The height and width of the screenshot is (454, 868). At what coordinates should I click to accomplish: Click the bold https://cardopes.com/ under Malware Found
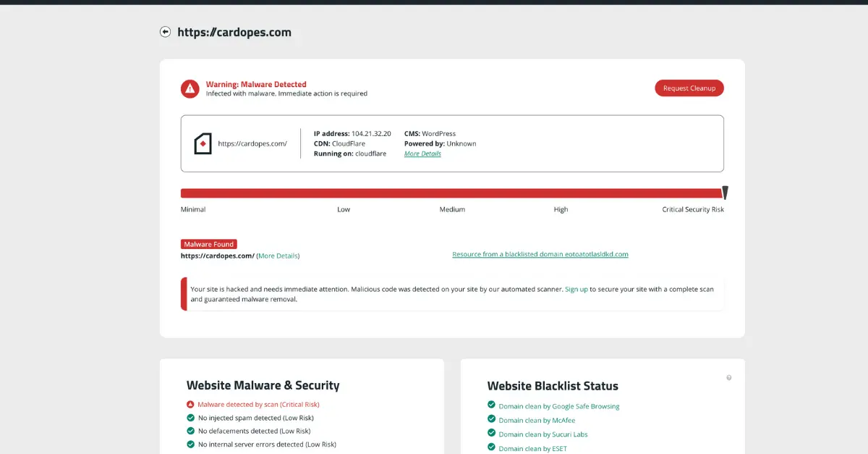click(x=218, y=256)
